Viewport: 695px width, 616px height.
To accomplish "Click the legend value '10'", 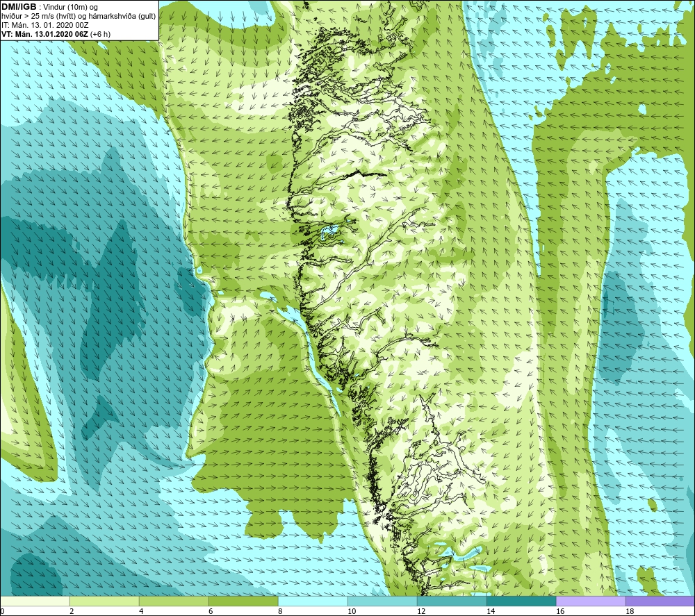I will (352, 612).
